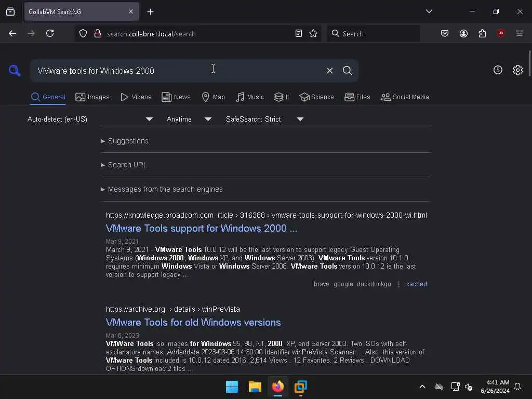Viewport: 532px width, 399px height.
Task: Expand Messages from the search engines
Action: pos(162,189)
